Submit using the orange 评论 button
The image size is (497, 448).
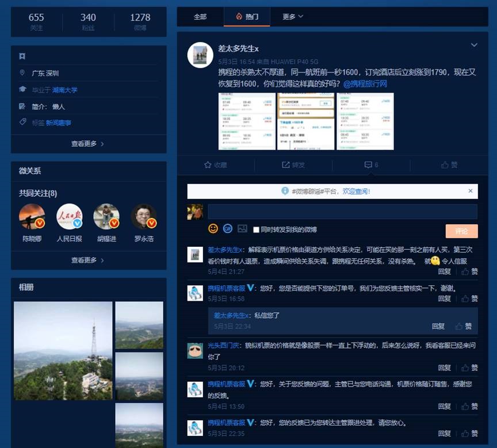click(461, 231)
